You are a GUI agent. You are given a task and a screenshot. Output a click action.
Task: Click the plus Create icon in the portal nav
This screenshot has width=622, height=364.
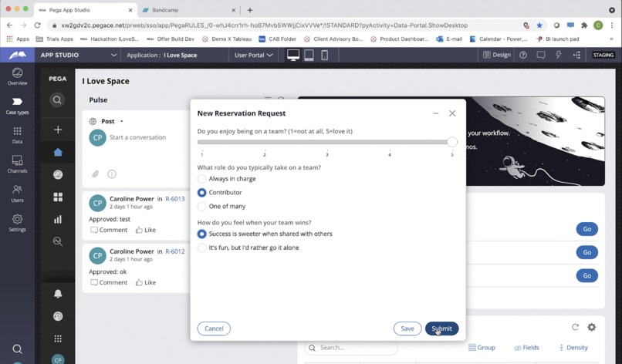[58, 130]
